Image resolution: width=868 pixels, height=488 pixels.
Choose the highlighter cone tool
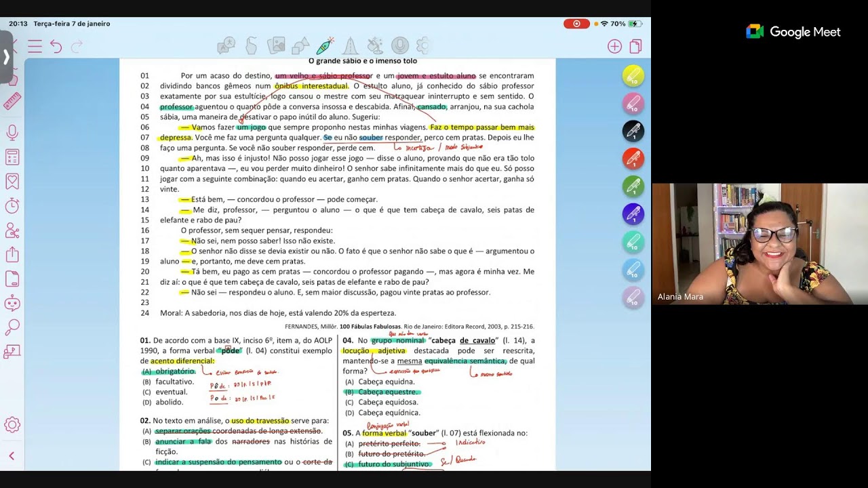350,45
